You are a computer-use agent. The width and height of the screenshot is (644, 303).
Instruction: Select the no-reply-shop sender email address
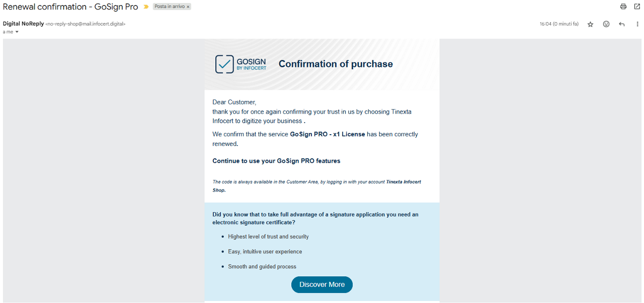click(x=86, y=24)
